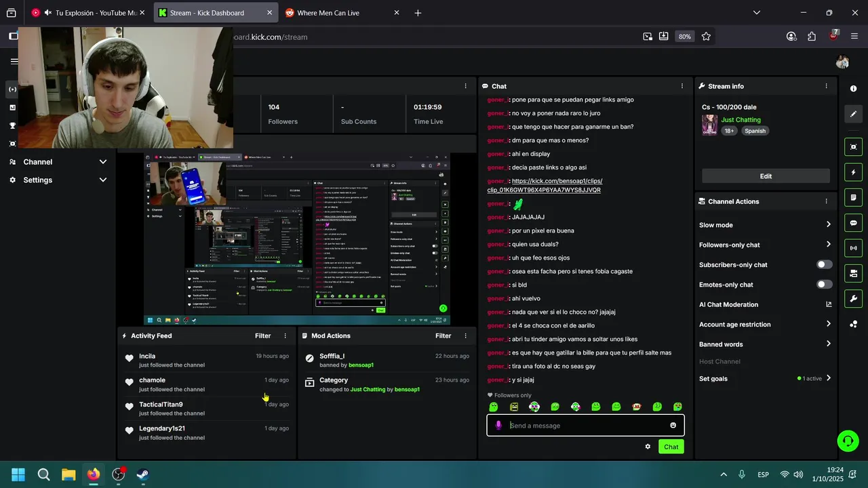Click the user avatar at top right
868x488 pixels.
coord(842,62)
